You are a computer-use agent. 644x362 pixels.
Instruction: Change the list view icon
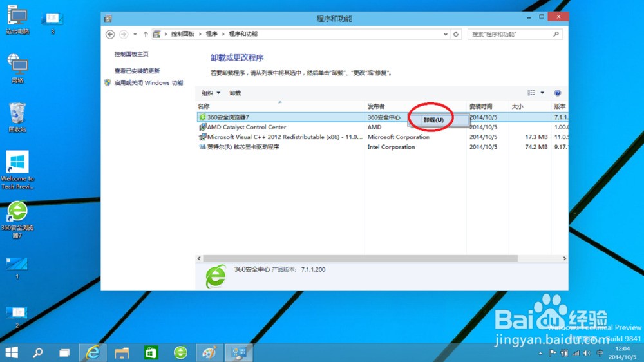[x=531, y=93]
